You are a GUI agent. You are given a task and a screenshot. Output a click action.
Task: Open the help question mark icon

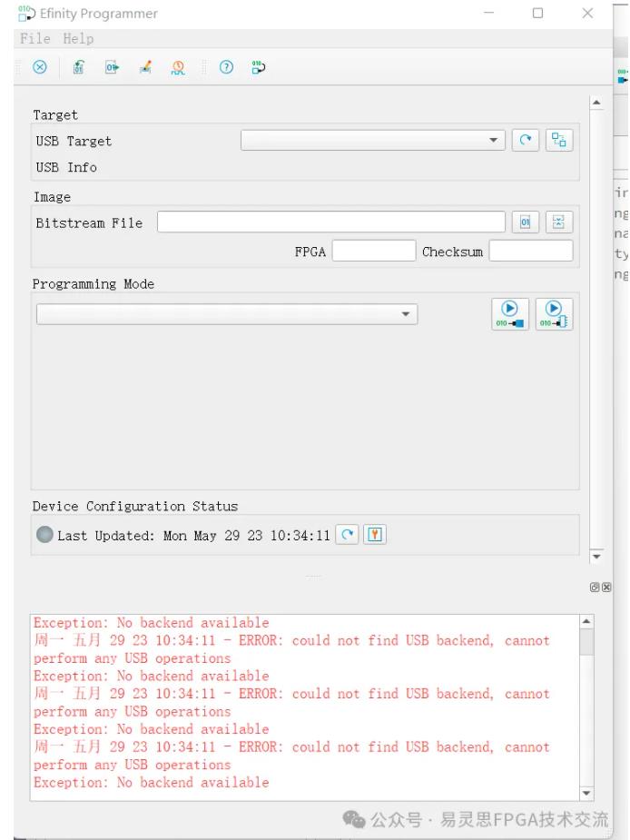tap(227, 67)
